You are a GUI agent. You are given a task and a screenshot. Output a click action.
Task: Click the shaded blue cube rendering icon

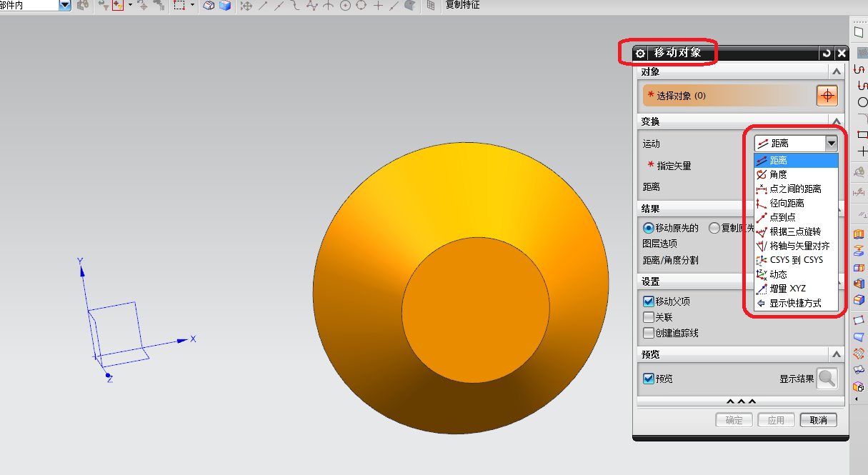[225, 6]
